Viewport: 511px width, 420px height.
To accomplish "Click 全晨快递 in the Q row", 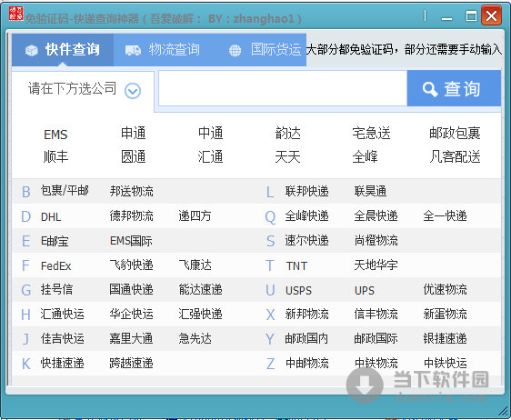I will pyautogui.click(x=376, y=215).
